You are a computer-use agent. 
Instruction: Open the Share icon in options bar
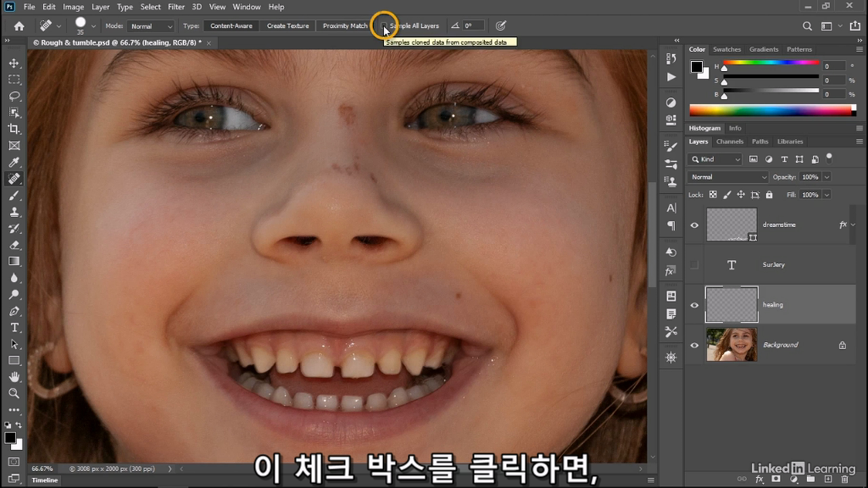tap(854, 26)
